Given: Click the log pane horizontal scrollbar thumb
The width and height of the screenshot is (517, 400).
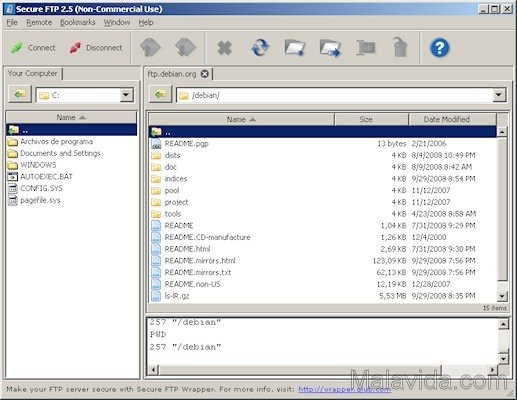Looking at the screenshot, I should pyautogui.click(x=300, y=369).
